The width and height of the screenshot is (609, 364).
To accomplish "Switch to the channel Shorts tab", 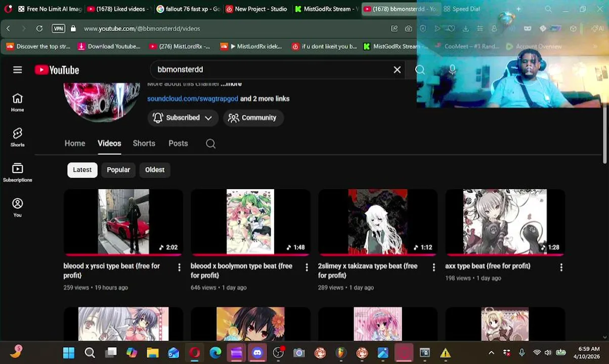I will (x=144, y=144).
